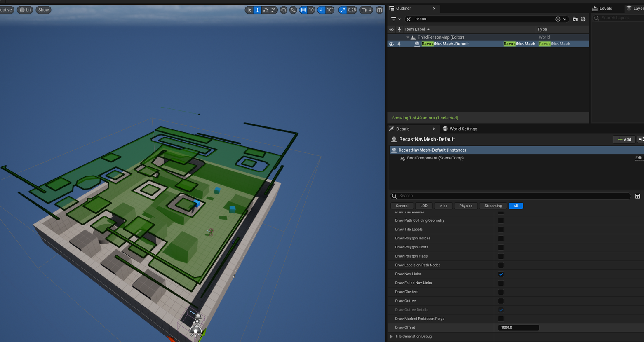Enable Draw Tile Labels checkbox
Viewport: 644px width, 342px height.
pyautogui.click(x=501, y=230)
